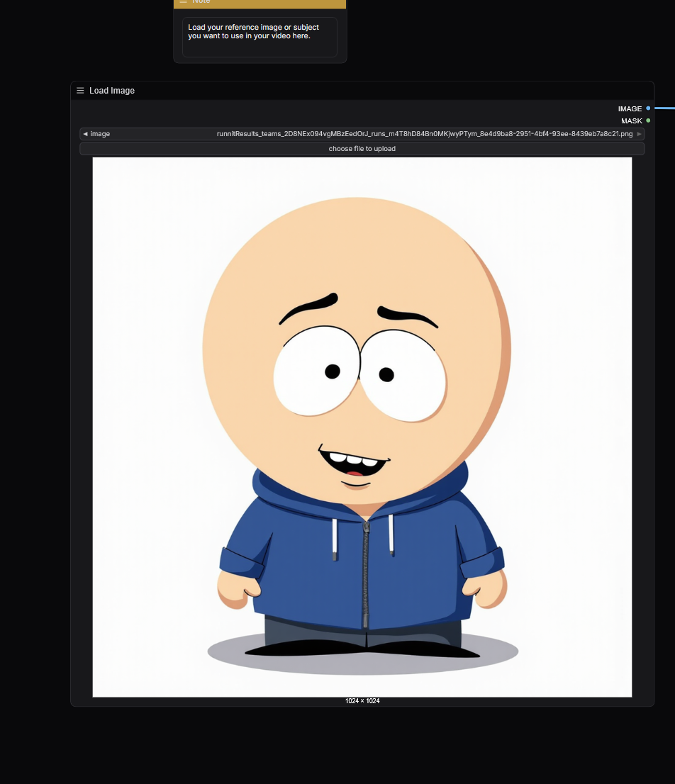The width and height of the screenshot is (675, 784).
Task: Open the Load Image node menu
Action: 80,90
